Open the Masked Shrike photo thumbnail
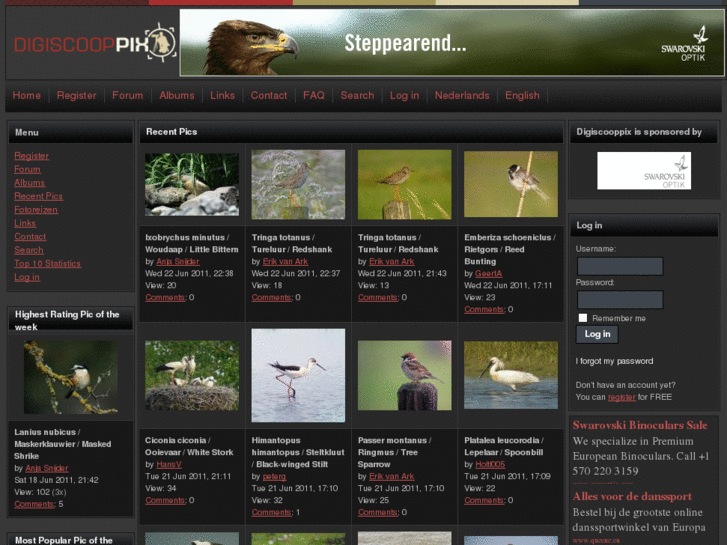Image resolution: width=727 pixels, height=545 pixels. (x=71, y=378)
